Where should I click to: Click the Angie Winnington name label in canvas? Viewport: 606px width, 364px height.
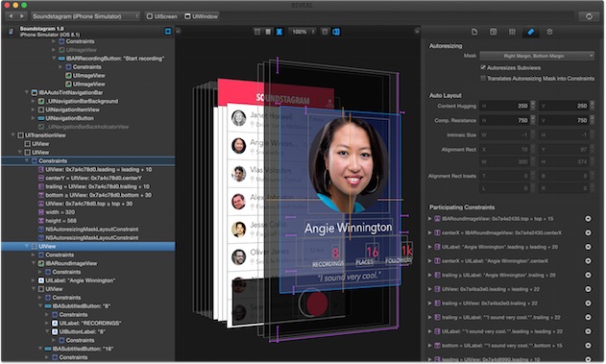348,228
